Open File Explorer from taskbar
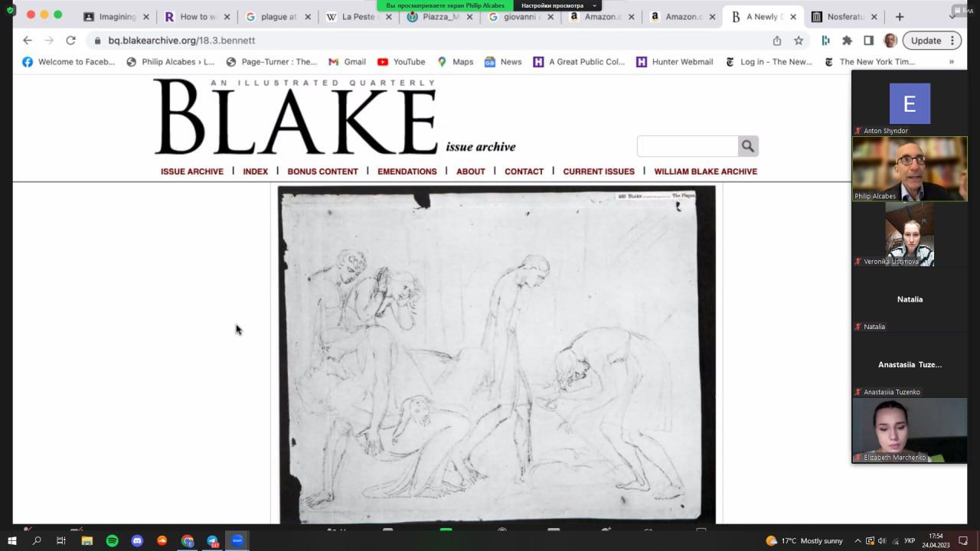980x551 pixels. pyautogui.click(x=87, y=540)
